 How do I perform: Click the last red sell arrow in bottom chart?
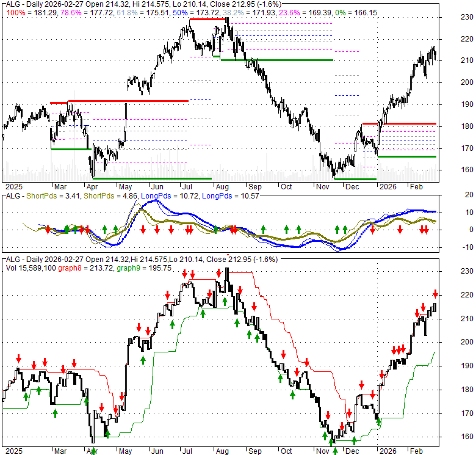(436, 294)
